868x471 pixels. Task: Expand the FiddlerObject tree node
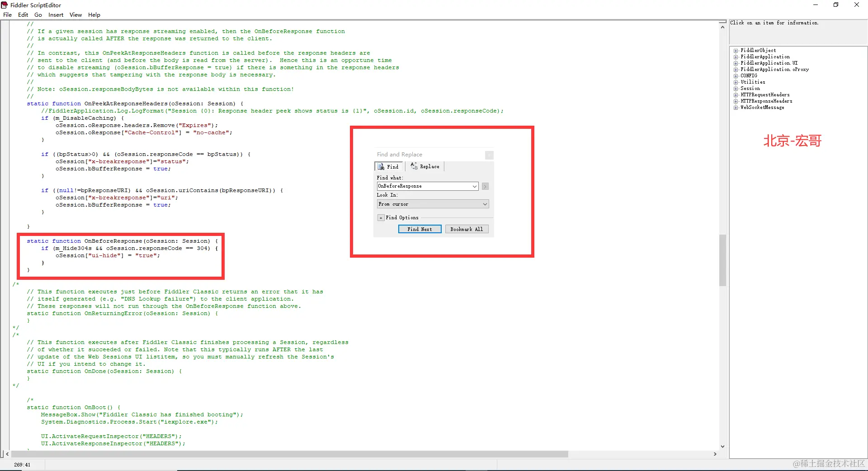click(736, 51)
